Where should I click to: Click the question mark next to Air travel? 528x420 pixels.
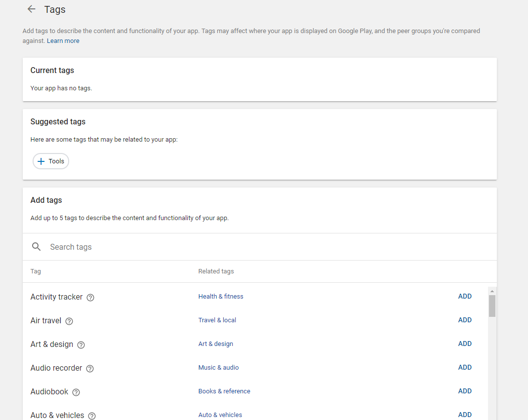[x=69, y=321]
